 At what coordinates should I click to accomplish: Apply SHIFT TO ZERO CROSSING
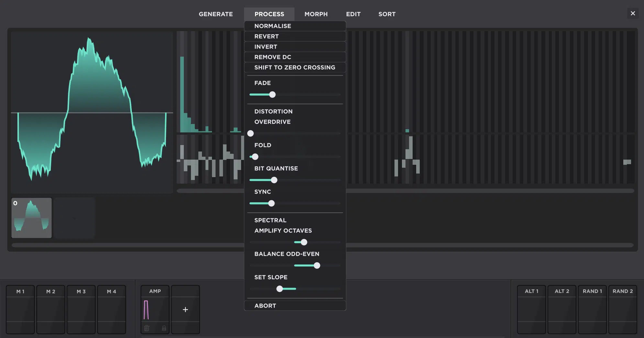(295, 67)
